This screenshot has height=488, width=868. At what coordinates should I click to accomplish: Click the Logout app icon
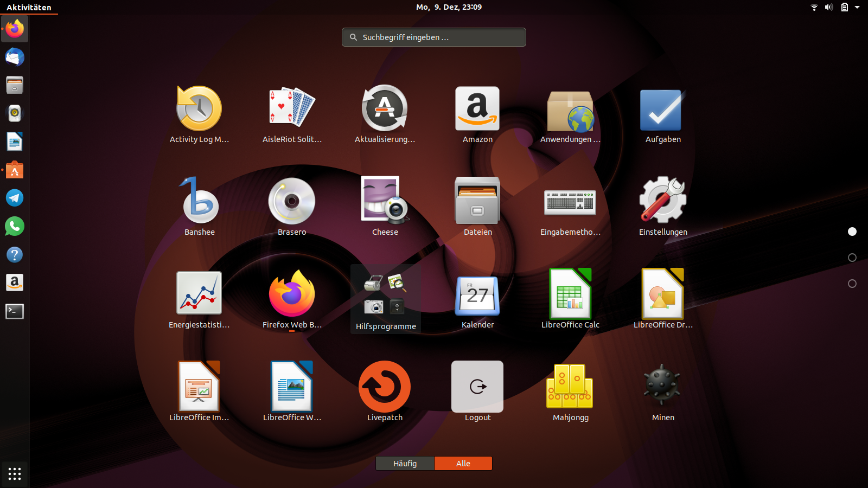477,393
